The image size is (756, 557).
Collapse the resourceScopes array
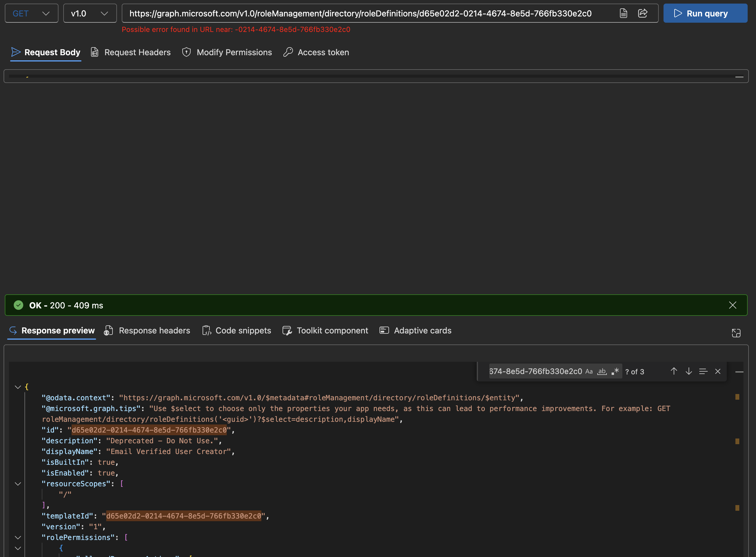18,484
